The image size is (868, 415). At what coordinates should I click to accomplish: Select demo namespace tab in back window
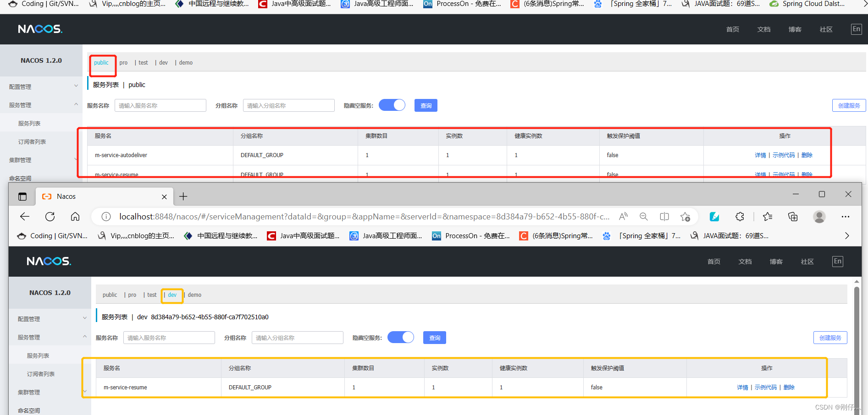pyautogui.click(x=186, y=63)
